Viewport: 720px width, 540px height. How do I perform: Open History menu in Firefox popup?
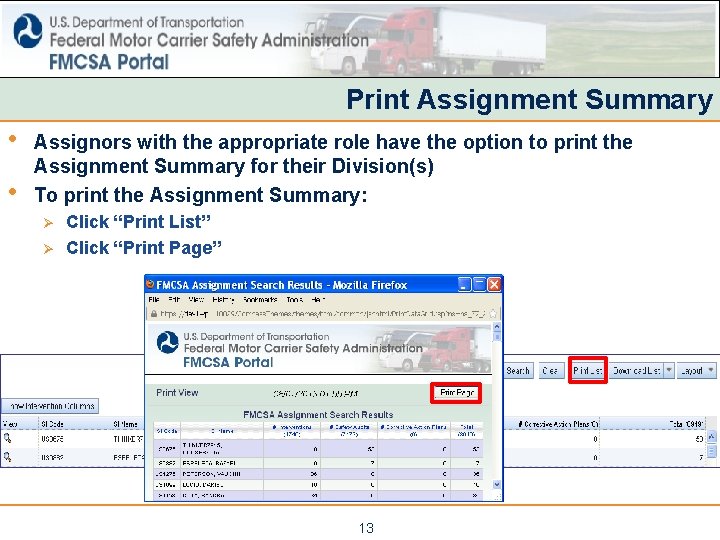(223, 299)
